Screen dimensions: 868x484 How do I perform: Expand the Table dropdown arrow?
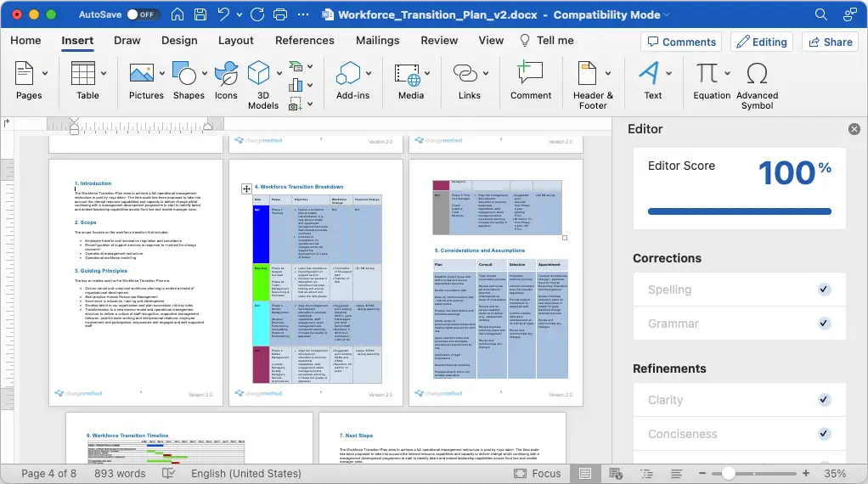[104, 73]
